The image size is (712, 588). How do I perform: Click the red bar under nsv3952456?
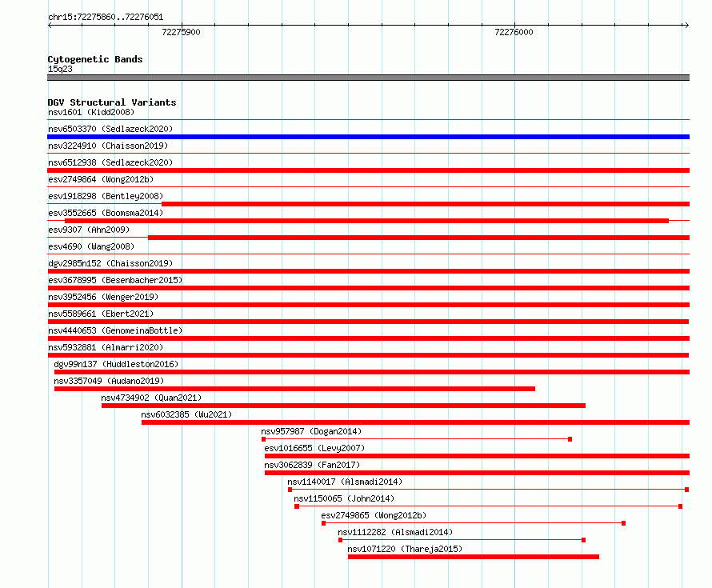pyautogui.click(x=368, y=305)
